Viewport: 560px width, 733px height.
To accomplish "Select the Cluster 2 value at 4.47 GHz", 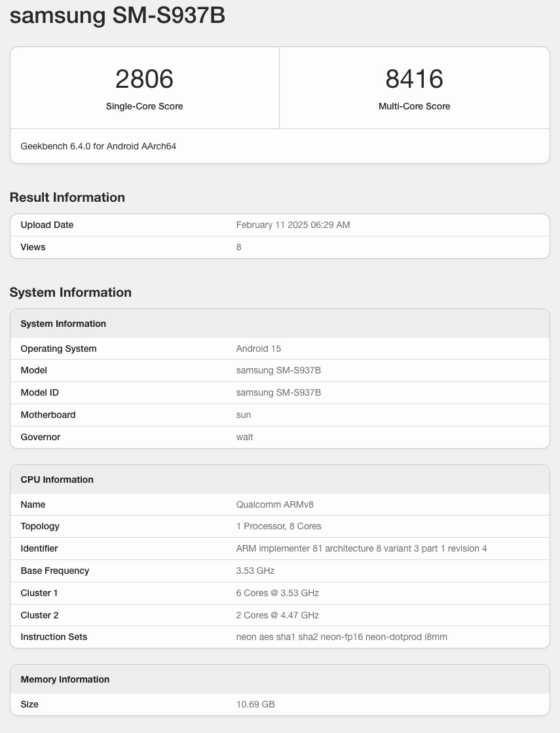I will 277,615.
